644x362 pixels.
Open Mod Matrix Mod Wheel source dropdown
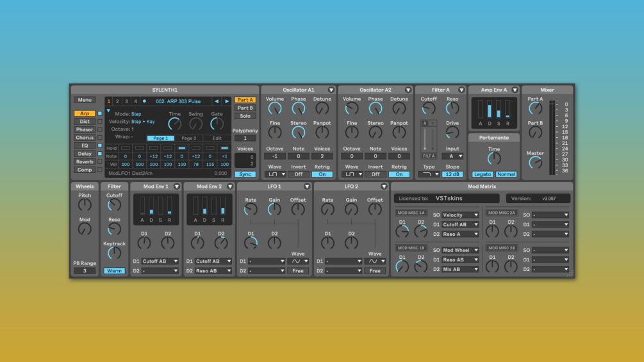click(x=460, y=250)
